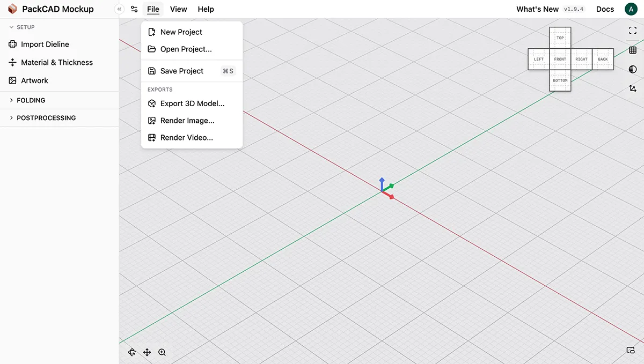Select the RIGHT face on view cube
The height and width of the screenshot is (364, 644).
[582, 59]
